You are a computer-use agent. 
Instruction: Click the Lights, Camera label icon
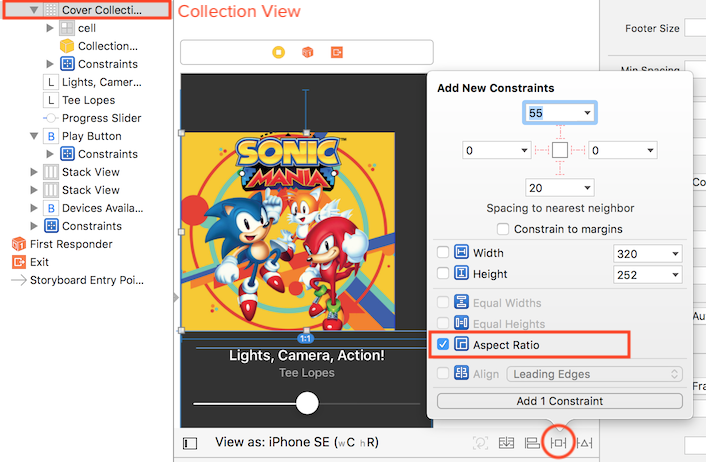pyautogui.click(x=51, y=82)
